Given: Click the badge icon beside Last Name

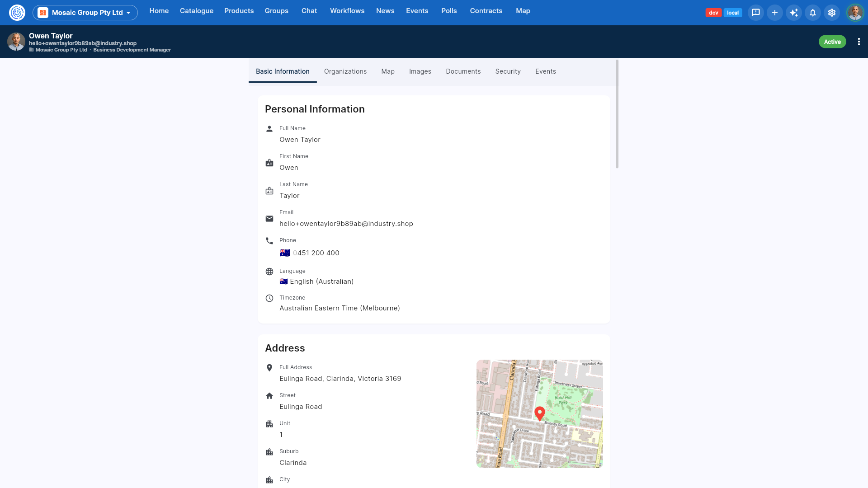Looking at the screenshot, I should (269, 191).
